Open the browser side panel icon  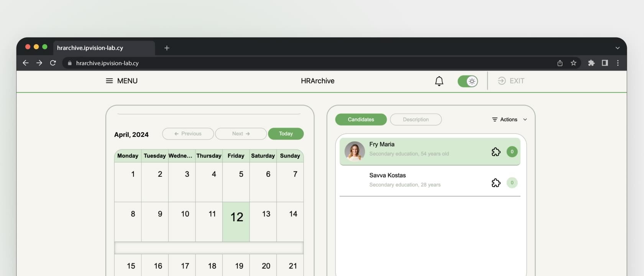coord(605,63)
